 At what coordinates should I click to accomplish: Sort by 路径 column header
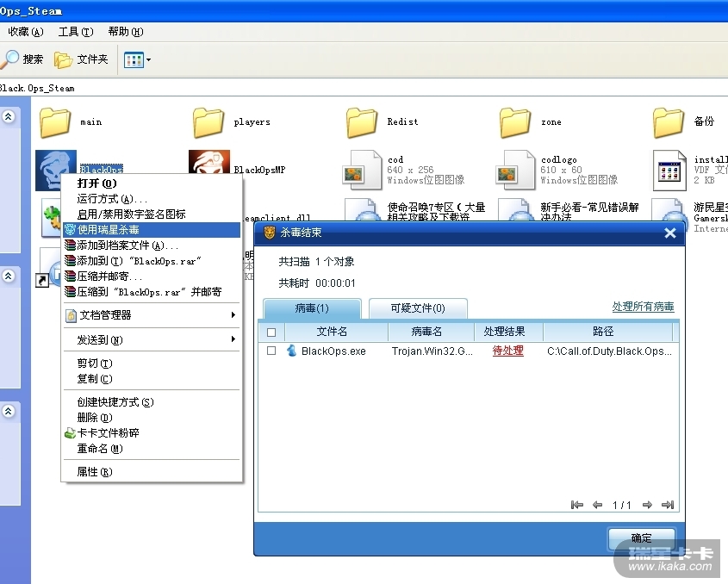pyautogui.click(x=607, y=332)
